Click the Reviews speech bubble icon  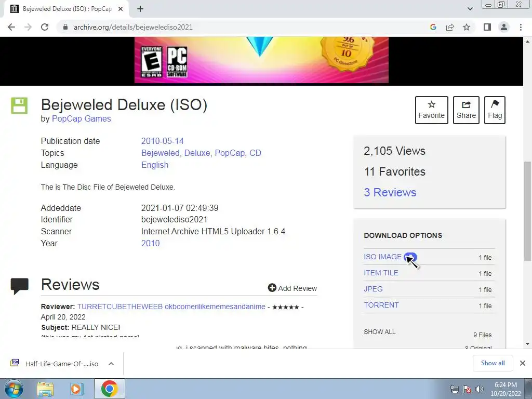(20, 286)
